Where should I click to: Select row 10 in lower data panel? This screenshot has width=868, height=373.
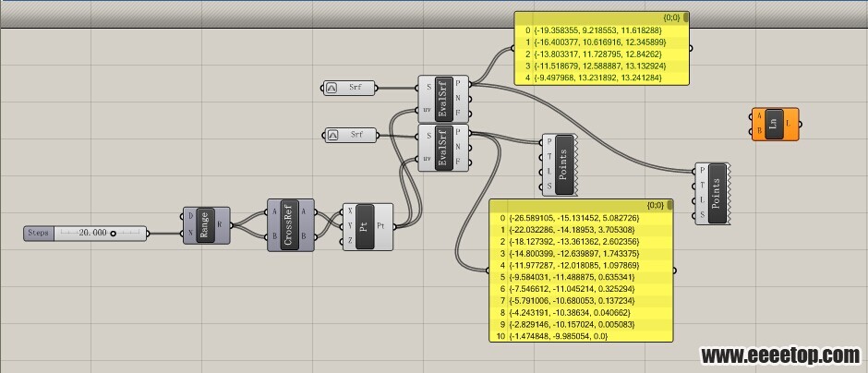(581, 336)
